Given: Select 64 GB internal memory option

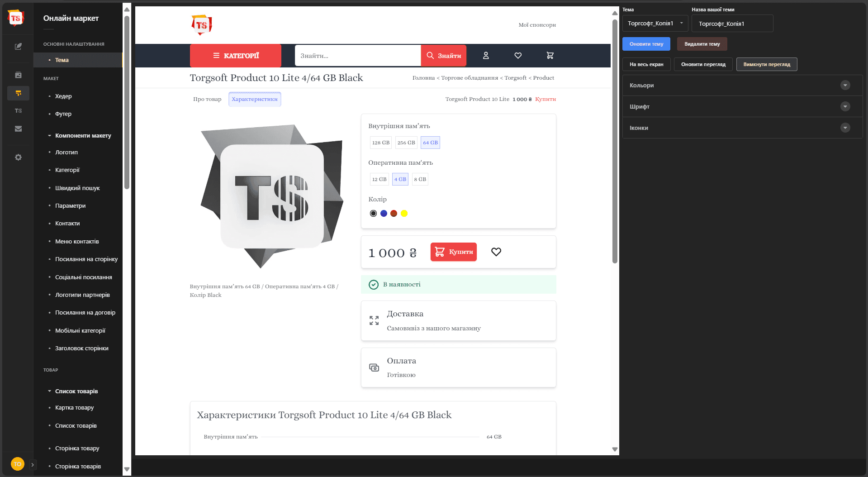Looking at the screenshot, I should click(430, 143).
